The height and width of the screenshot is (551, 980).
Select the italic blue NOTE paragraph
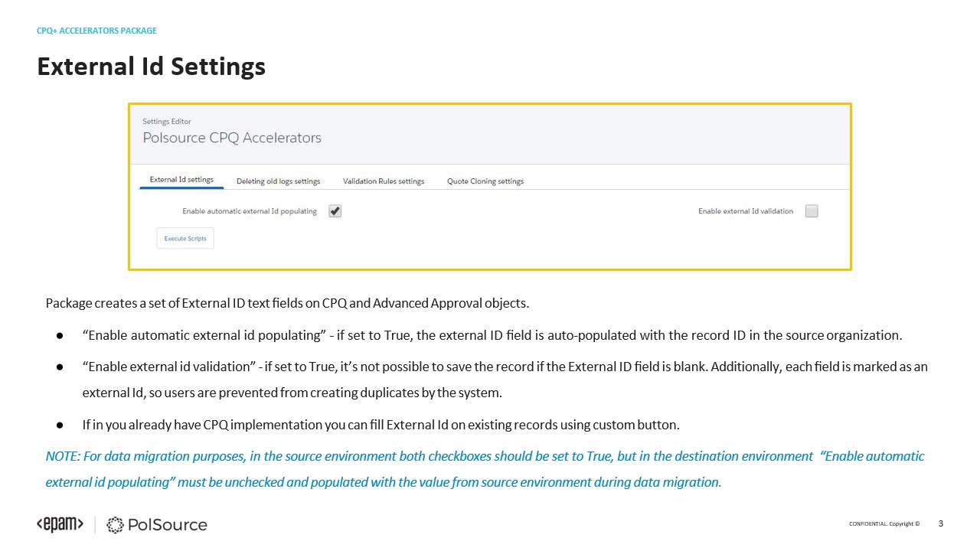(485, 468)
